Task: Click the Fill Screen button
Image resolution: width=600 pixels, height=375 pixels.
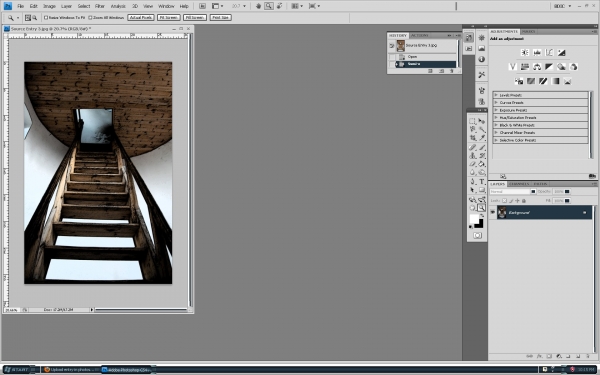Action: coord(195,17)
